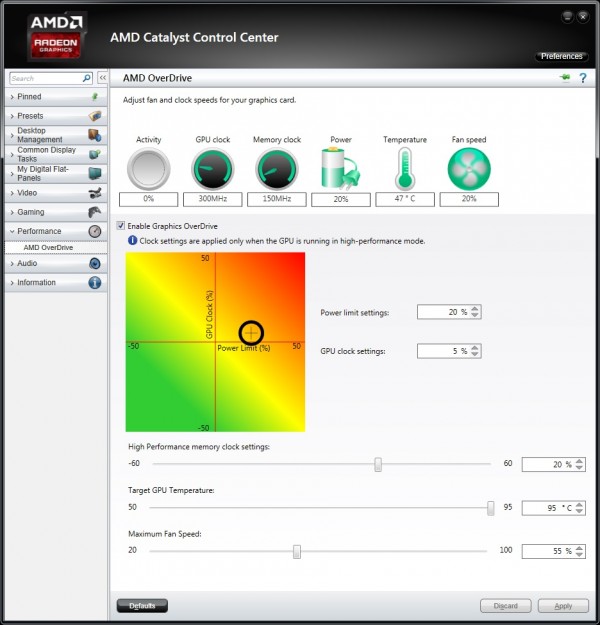Click the AMD Radeon Graphics logo
Image resolution: width=600 pixels, height=625 pixels.
(x=57, y=37)
